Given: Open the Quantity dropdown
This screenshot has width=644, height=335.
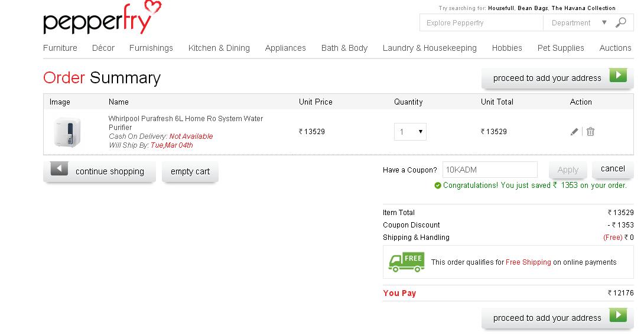Looking at the screenshot, I should click(x=410, y=132).
